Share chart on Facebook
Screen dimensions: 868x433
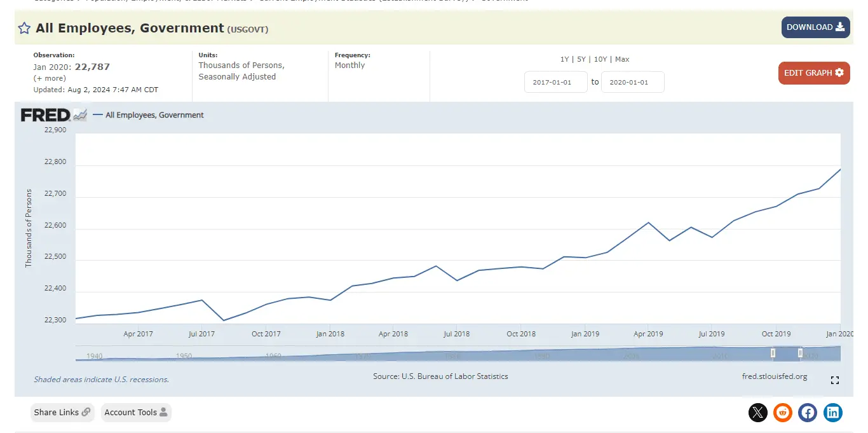(x=808, y=413)
